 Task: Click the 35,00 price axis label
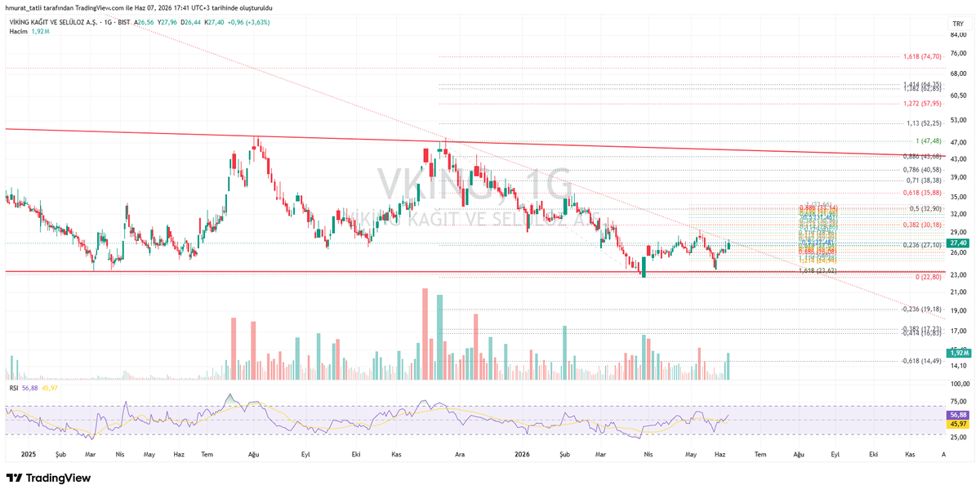click(x=958, y=197)
